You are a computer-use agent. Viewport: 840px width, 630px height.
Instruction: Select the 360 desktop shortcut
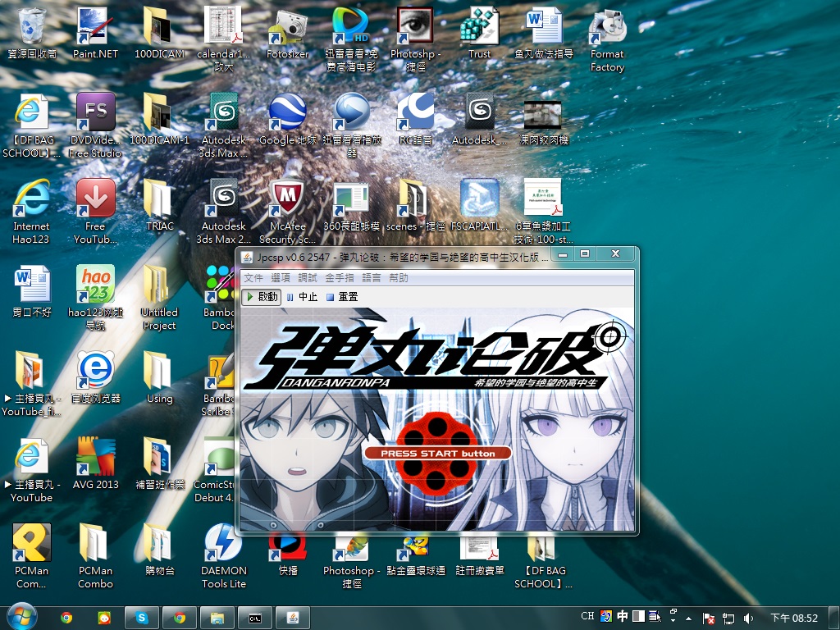point(351,206)
